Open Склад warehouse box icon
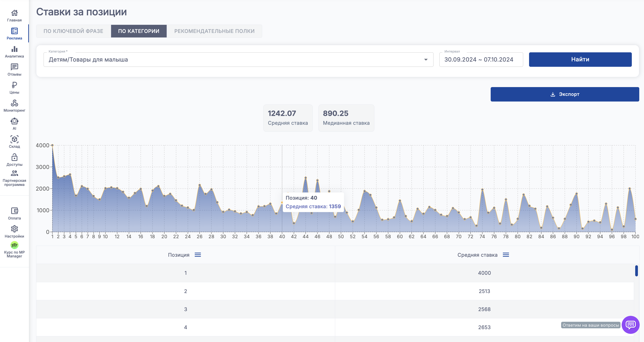The image size is (644, 342). tap(14, 139)
